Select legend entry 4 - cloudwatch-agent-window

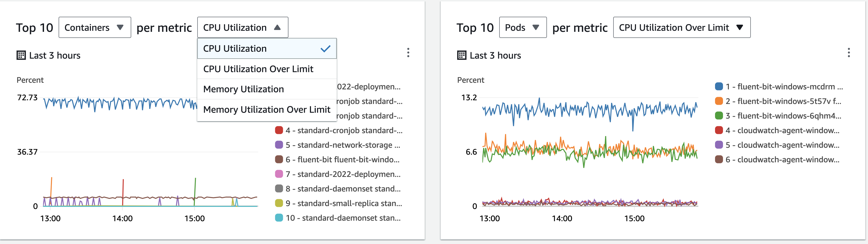(x=782, y=130)
